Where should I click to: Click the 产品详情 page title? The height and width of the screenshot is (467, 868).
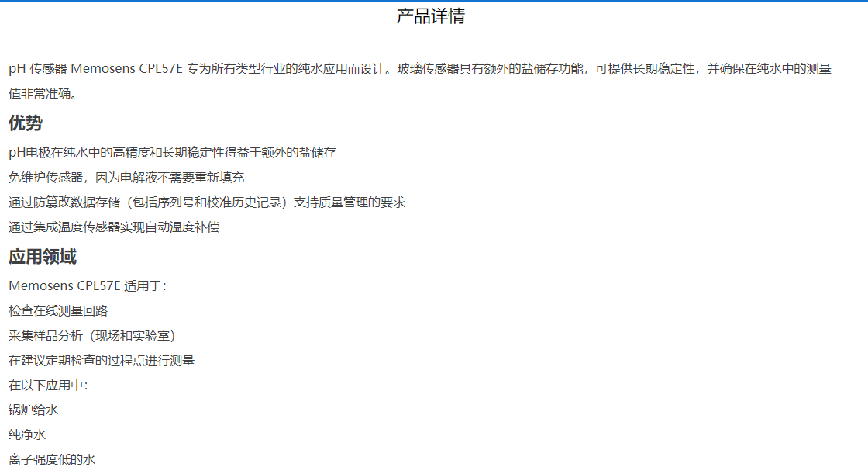(431, 16)
